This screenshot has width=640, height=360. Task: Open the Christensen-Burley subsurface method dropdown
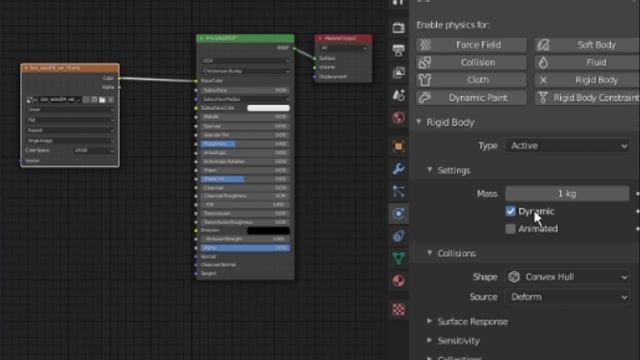(246, 71)
